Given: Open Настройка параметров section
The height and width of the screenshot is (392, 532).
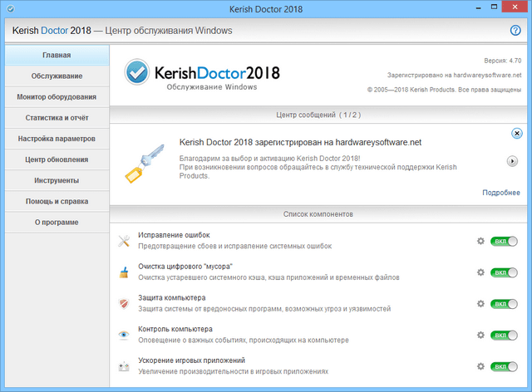Looking at the screenshot, I should (57, 139).
